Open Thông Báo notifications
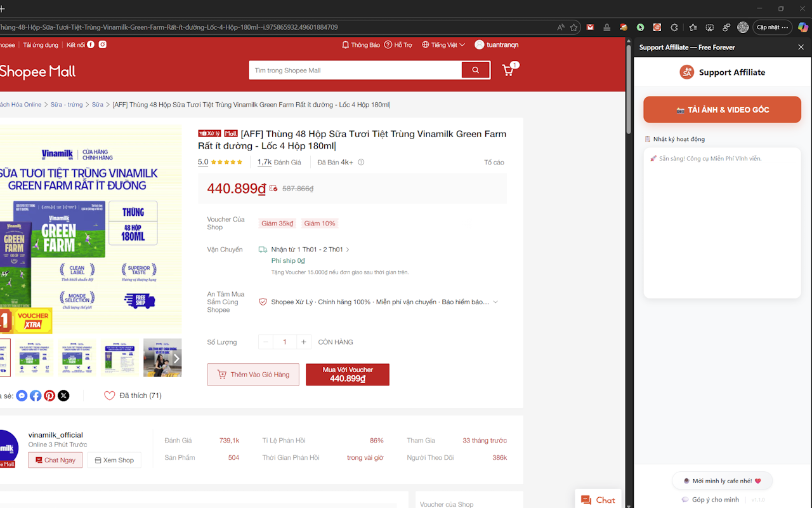The height and width of the screenshot is (508, 812). click(x=361, y=45)
